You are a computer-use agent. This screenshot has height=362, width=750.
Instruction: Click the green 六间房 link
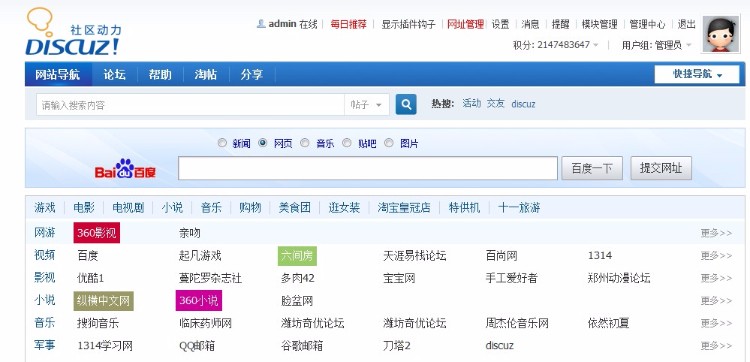click(297, 256)
